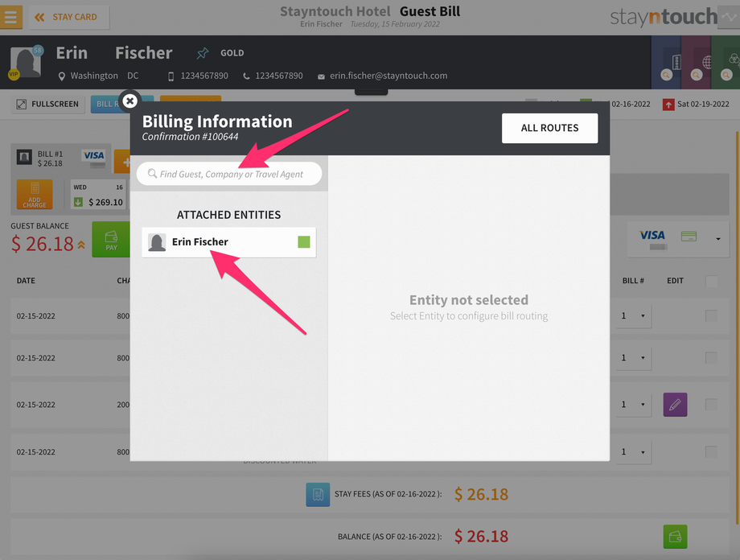The image size is (740, 560).
Task: Click the Visa logo on Bill #1
Action: (x=94, y=155)
